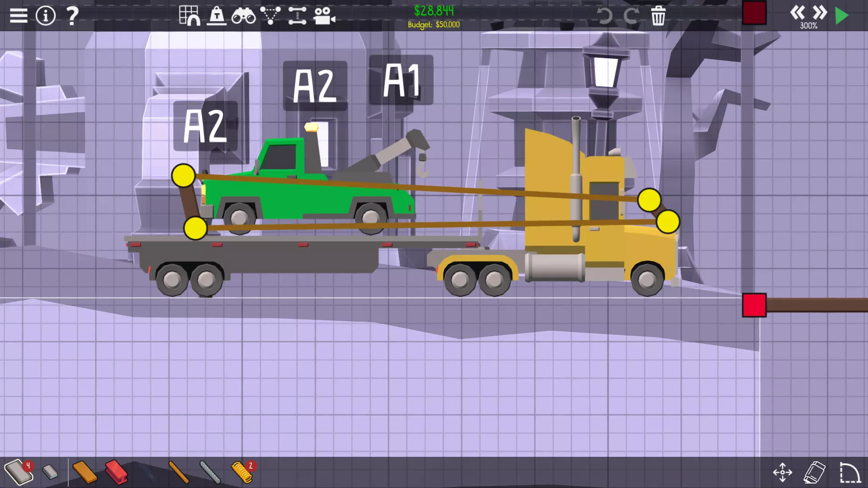Click the dark red stop square
This screenshot has height=488, width=868.
pos(754,13)
